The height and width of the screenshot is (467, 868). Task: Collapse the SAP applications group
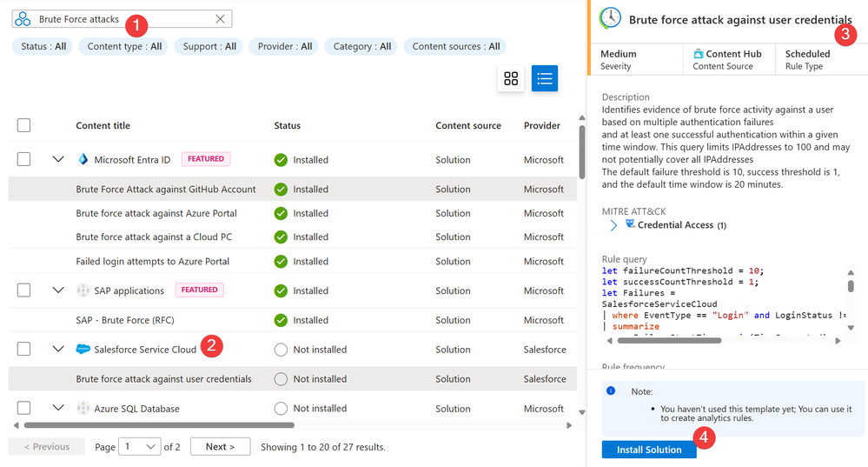click(58, 290)
